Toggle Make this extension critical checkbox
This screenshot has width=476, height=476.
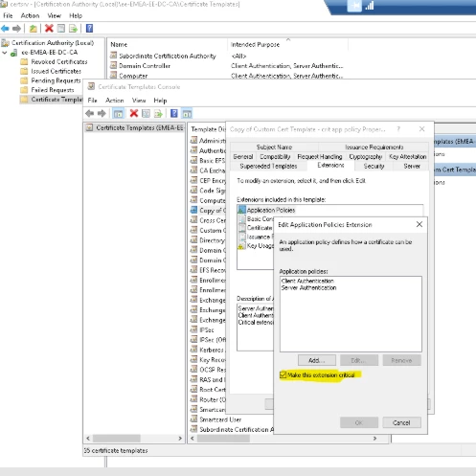coord(283,374)
